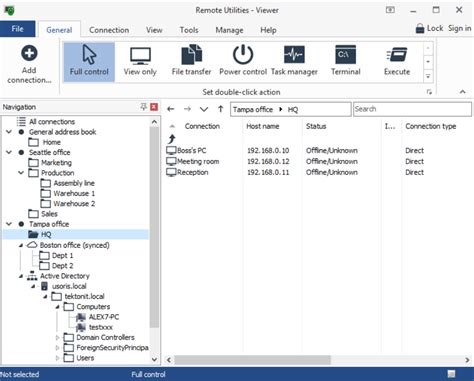Click the status bar icon at bottom right
This screenshot has width=474, height=381.
[451, 374]
